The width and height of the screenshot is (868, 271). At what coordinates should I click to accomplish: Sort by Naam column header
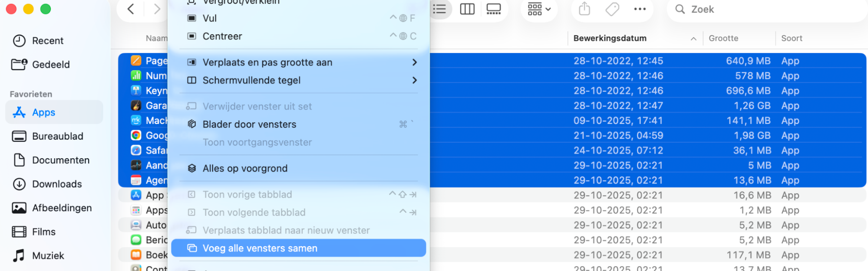coord(156,38)
